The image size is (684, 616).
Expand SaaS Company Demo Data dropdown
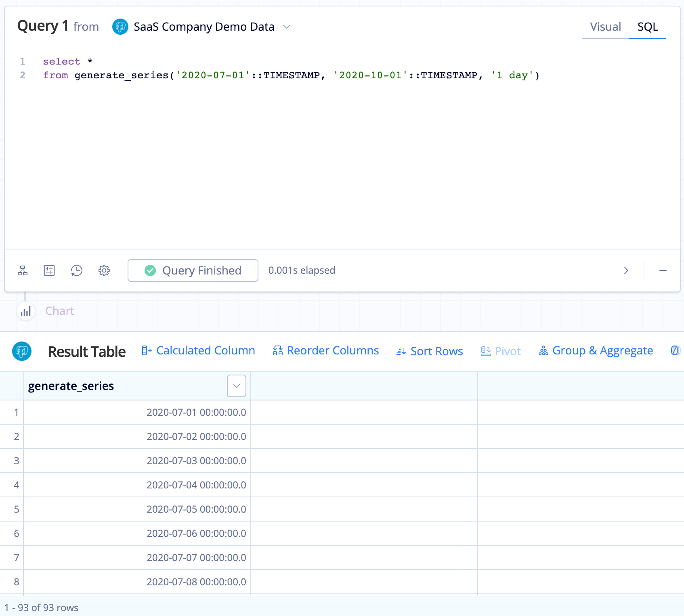[287, 27]
